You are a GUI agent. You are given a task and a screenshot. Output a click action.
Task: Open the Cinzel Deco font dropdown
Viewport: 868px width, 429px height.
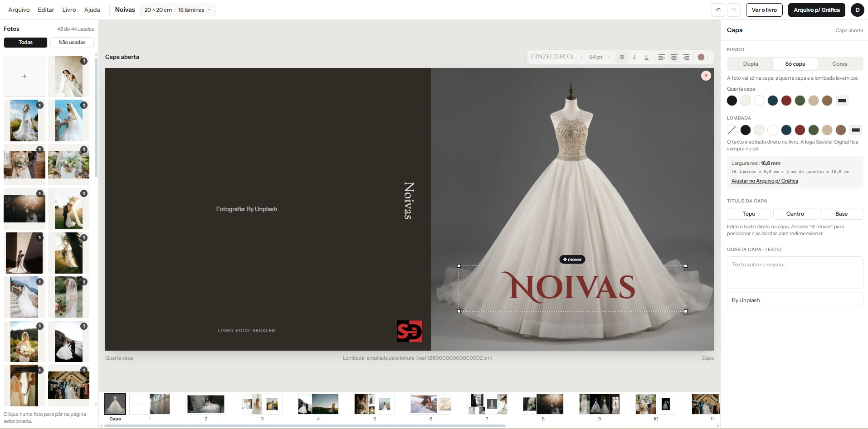point(556,57)
